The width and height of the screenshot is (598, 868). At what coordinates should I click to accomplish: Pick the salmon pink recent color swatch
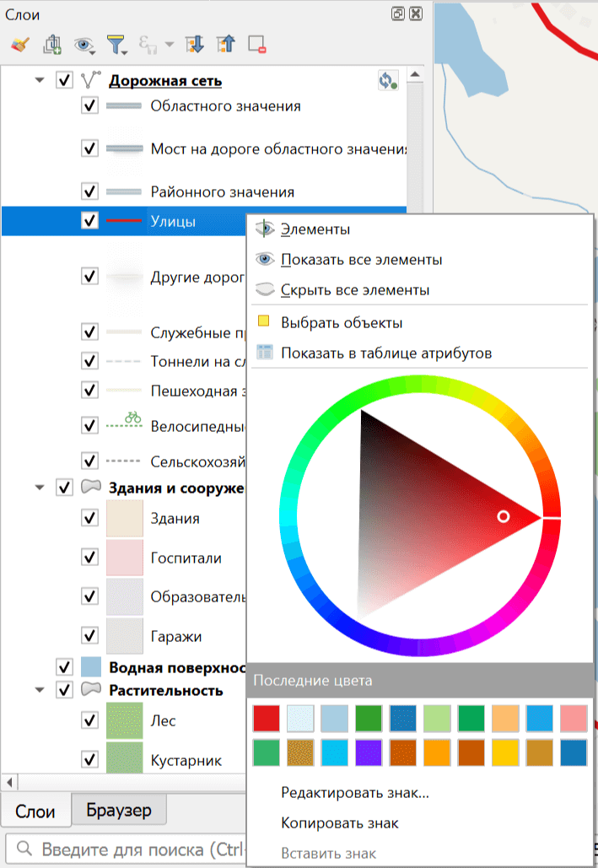574,719
